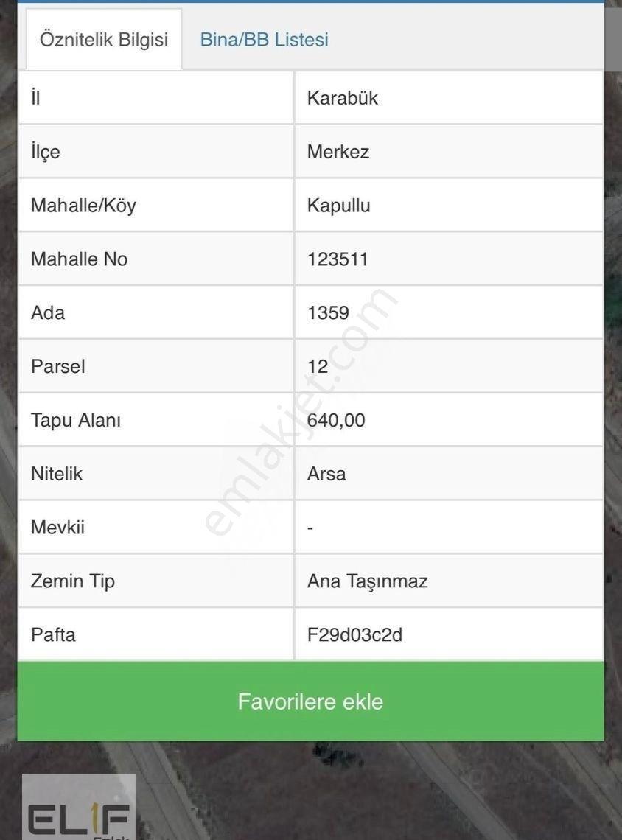Image resolution: width=622 pixels, height=840 pixels.
Task: Click the Merkez value in İlçe row
Action: [338, 152]
